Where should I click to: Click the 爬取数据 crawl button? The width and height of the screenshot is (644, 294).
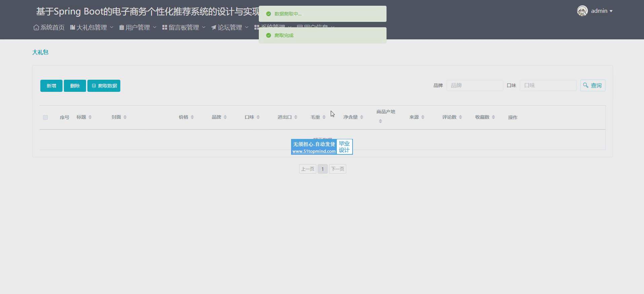click(104, 86)
